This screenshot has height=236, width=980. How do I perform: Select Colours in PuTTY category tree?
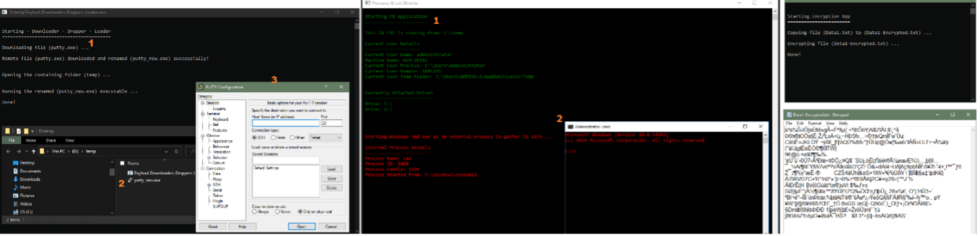coord(219,162)
